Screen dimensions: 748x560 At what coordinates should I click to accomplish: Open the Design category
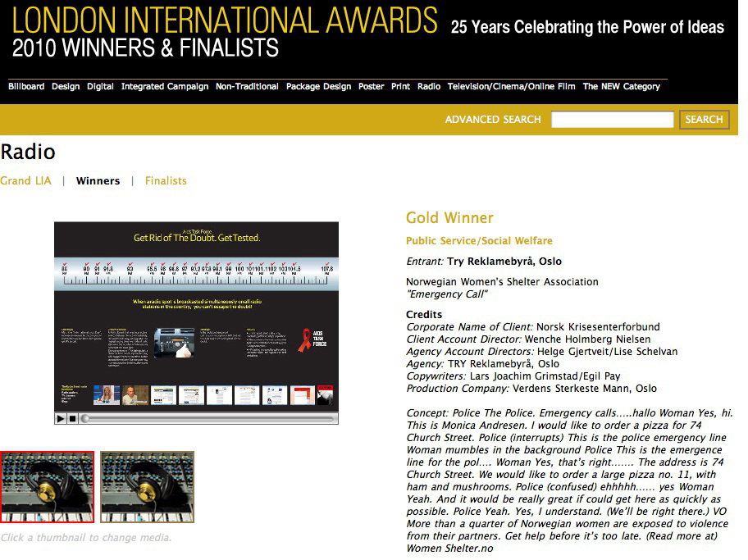tap(66, 86)
